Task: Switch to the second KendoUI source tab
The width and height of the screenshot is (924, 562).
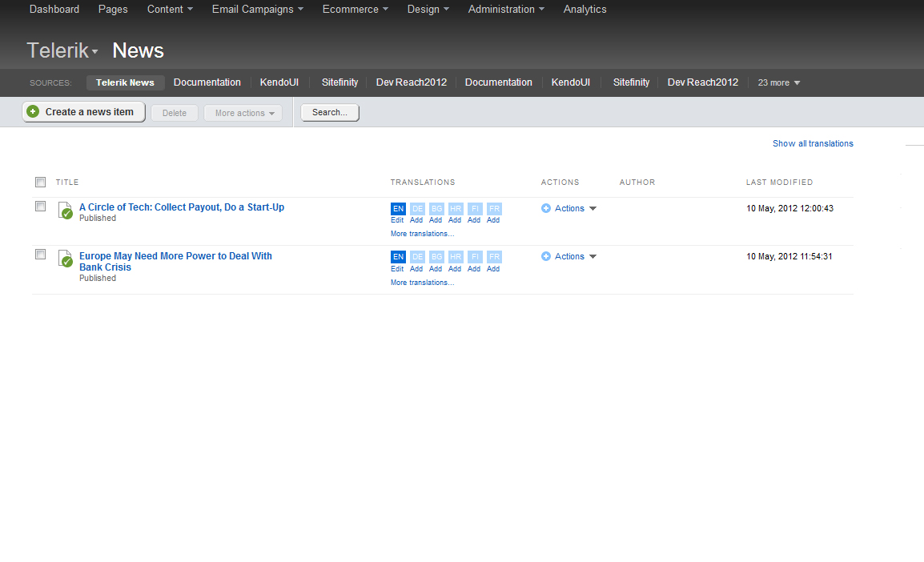Action: tap(570, 82)
